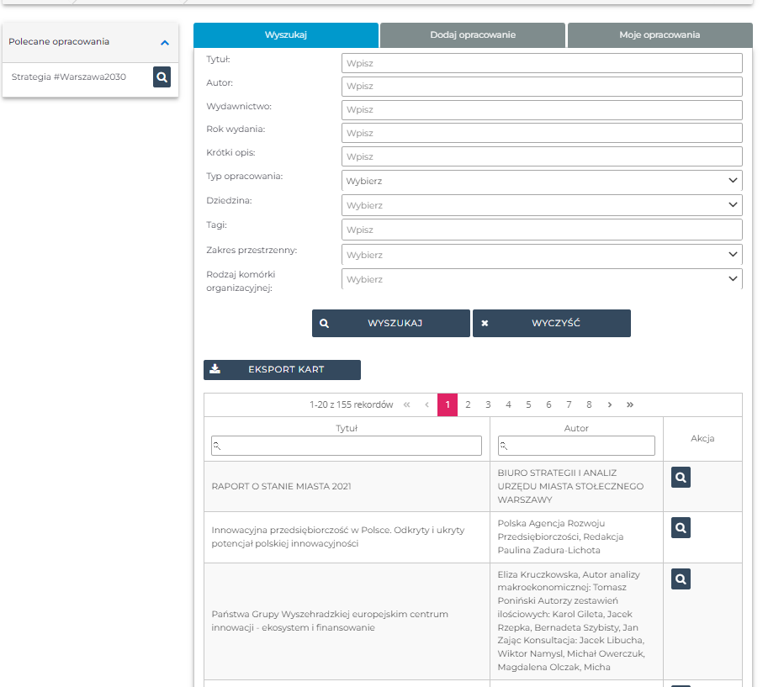Screen dimensions: 784x687
Task: Open the Moje opracowania tab
Action: coord(660,35)
